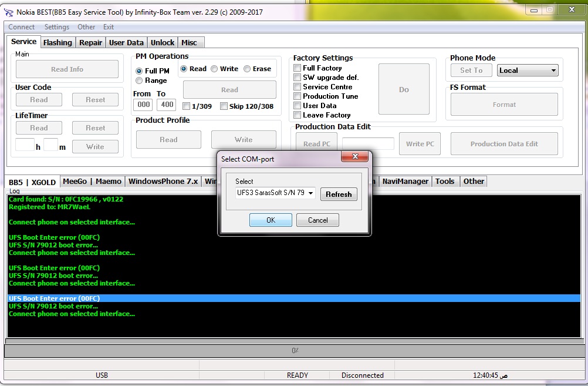Viewport: 588px width, 386px height.
Task: Click the Factory Settings Do button
Action: [x=404, y=89]
